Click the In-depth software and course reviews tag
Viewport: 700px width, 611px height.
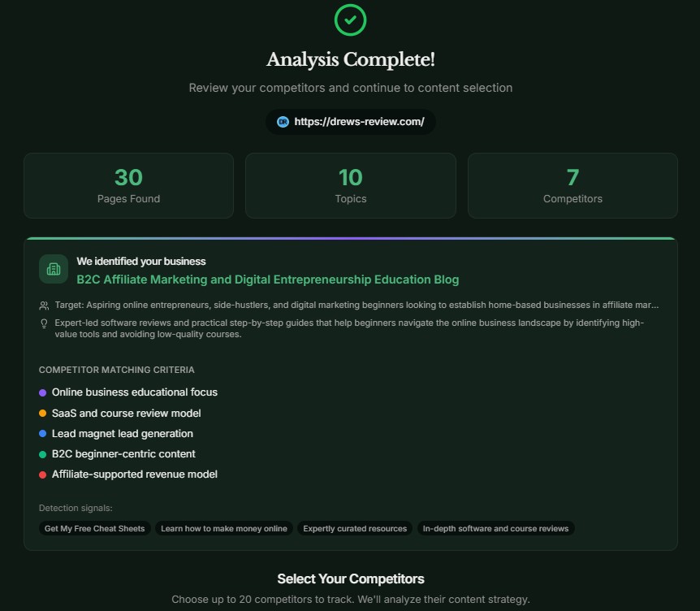point(495,528)
